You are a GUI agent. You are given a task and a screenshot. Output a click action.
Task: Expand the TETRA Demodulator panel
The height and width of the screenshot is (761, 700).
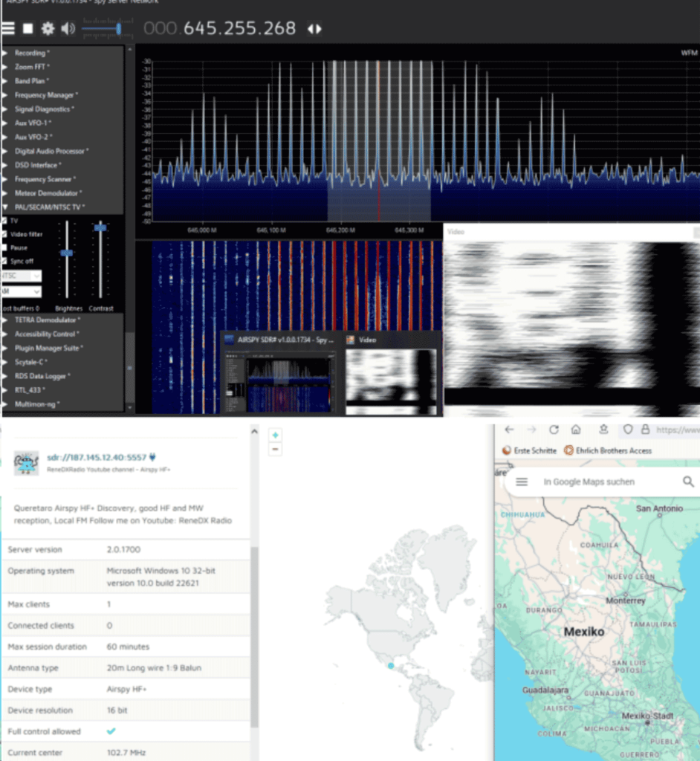tap(47, 320)
